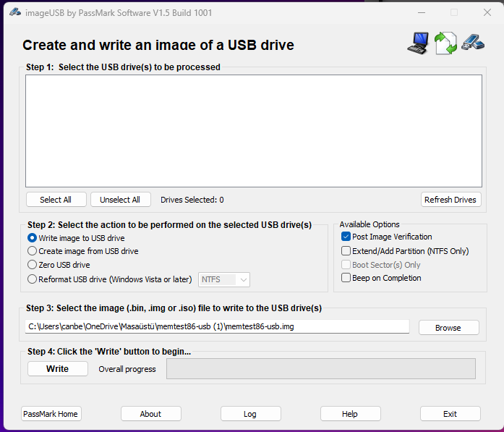
Task: Click the 'Drives Selected: 0' text
Action: (192, 200)
